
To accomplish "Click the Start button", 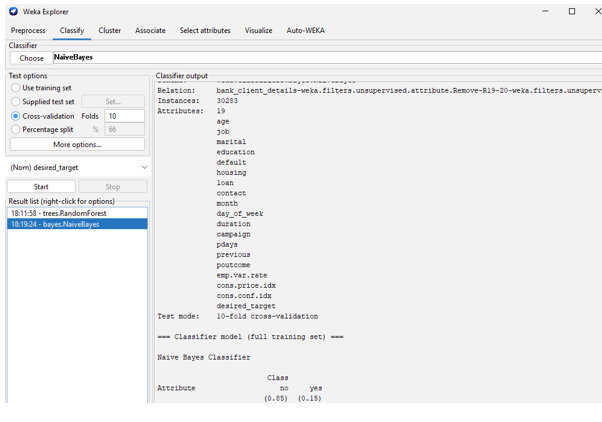I will [x=41, y=187].
